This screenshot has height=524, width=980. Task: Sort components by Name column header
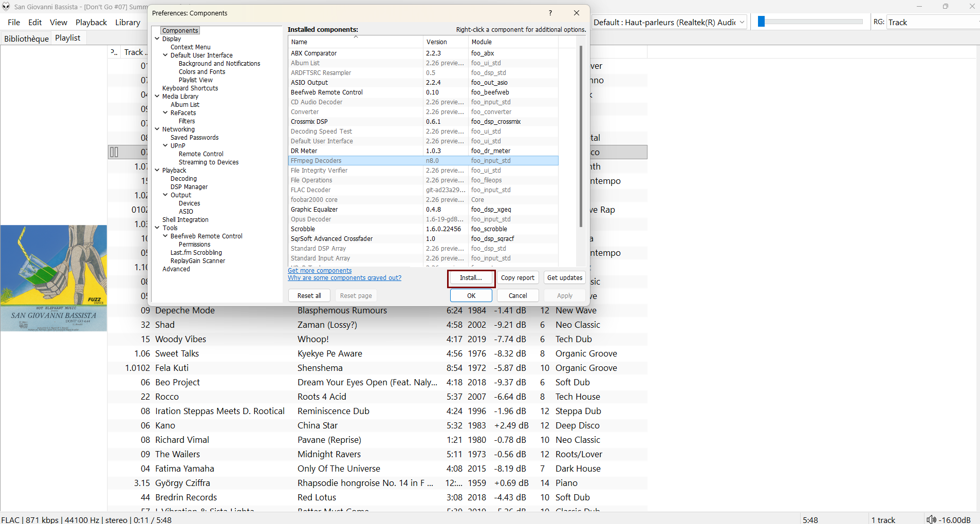[x=356, y=42]
